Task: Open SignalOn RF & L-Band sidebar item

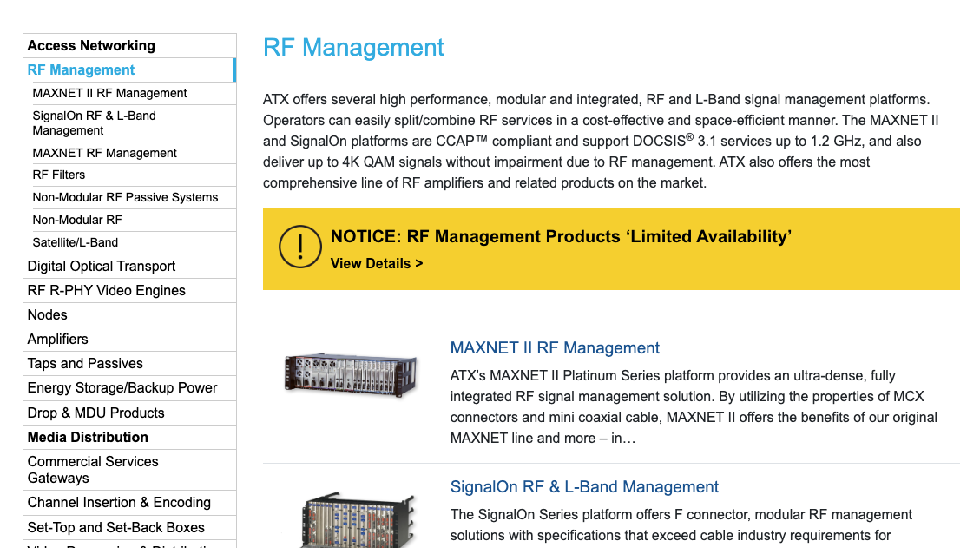Action: point(94,123)
